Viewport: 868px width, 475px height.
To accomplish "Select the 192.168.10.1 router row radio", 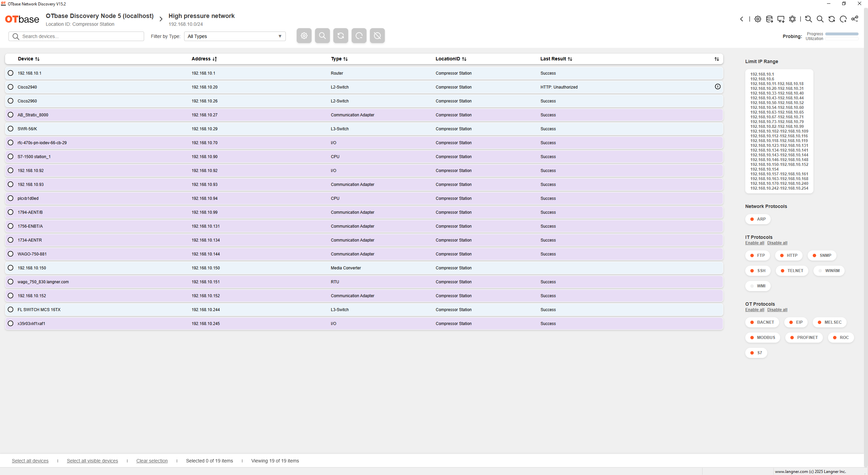I will 11,73.
